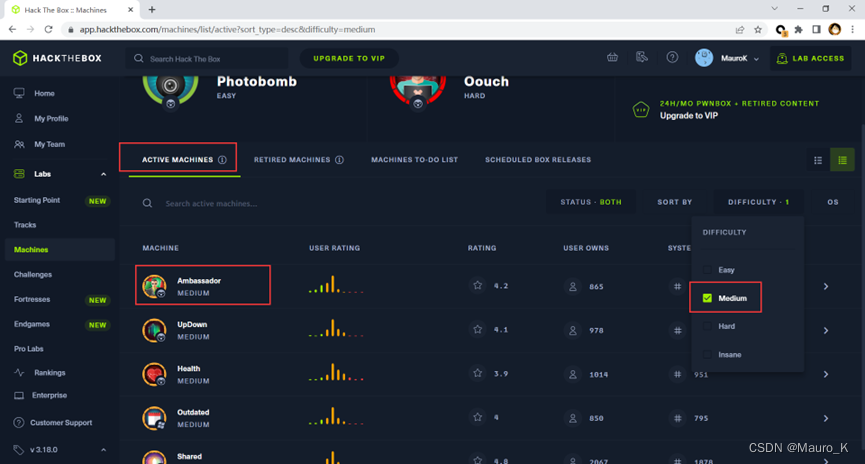Click the Ambassador machine avatar

[x=154, y=286]
